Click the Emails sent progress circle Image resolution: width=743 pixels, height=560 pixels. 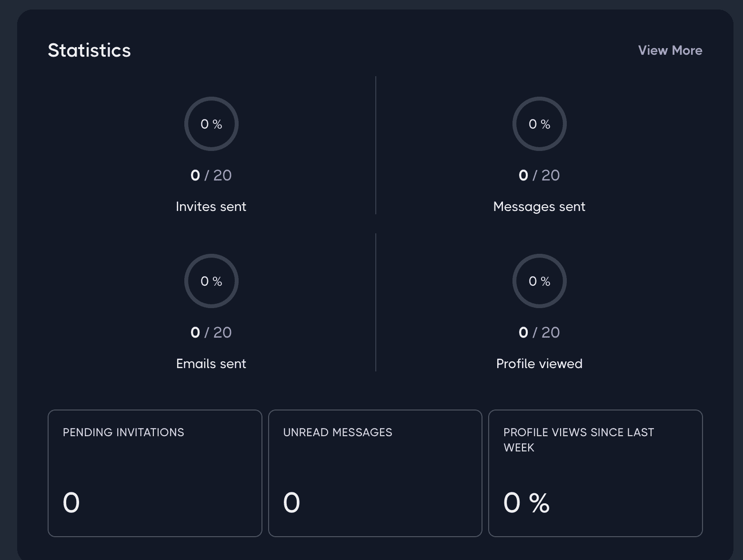(211, 281)
